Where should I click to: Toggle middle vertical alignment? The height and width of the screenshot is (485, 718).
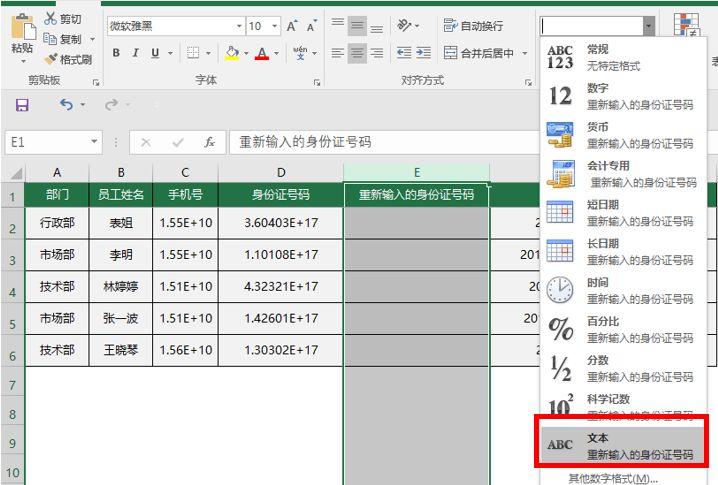coord(357,26)
